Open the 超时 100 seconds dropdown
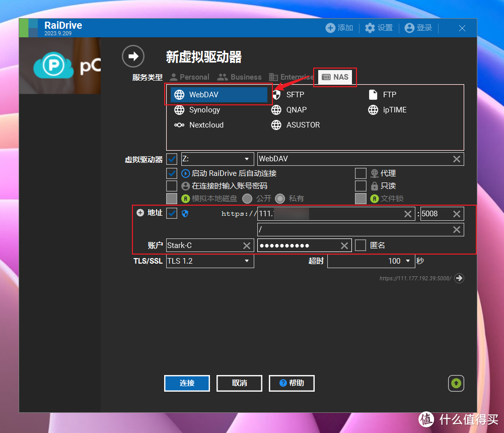The image size is (504, 433). coord(371,261)
